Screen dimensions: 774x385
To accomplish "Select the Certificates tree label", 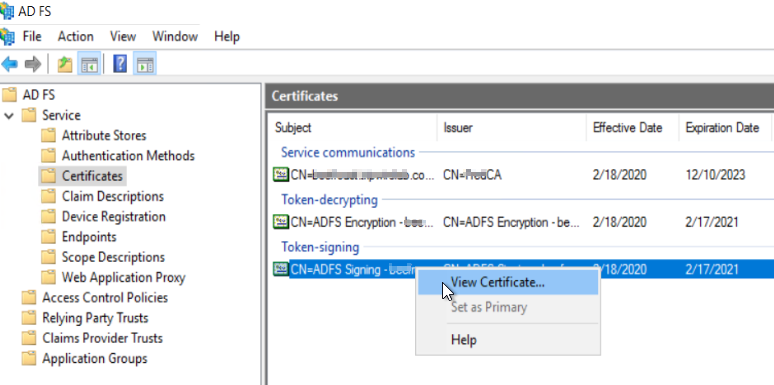I will click(92, 176).
